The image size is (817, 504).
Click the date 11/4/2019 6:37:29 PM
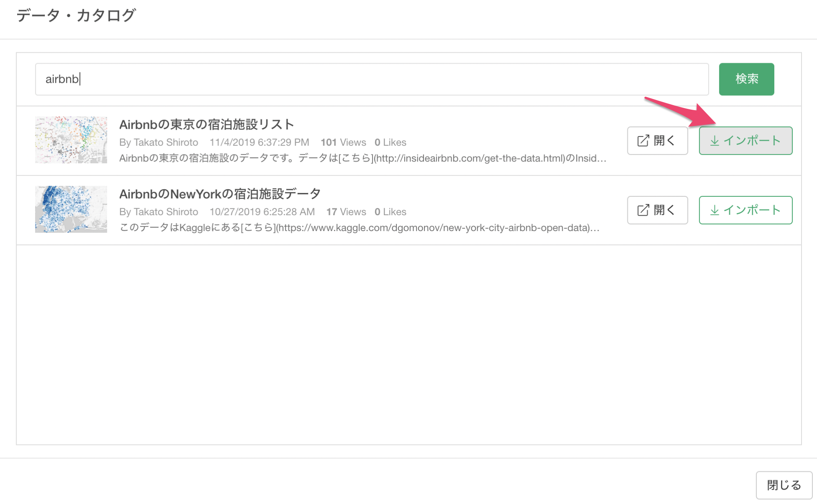[259, 142]
